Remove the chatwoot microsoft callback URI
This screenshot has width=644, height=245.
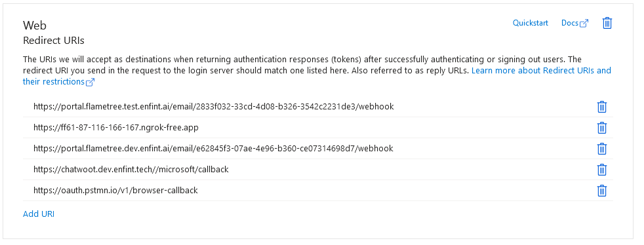pos(601,170)
